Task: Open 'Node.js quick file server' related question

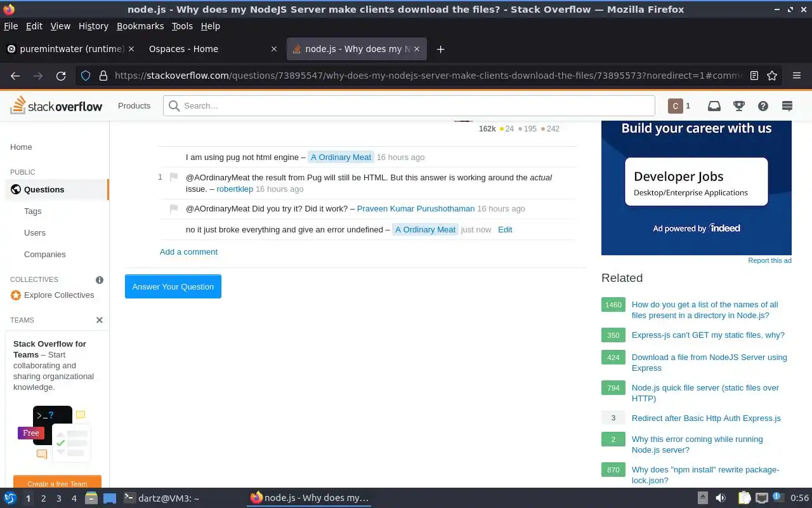Action: point(705,393)
